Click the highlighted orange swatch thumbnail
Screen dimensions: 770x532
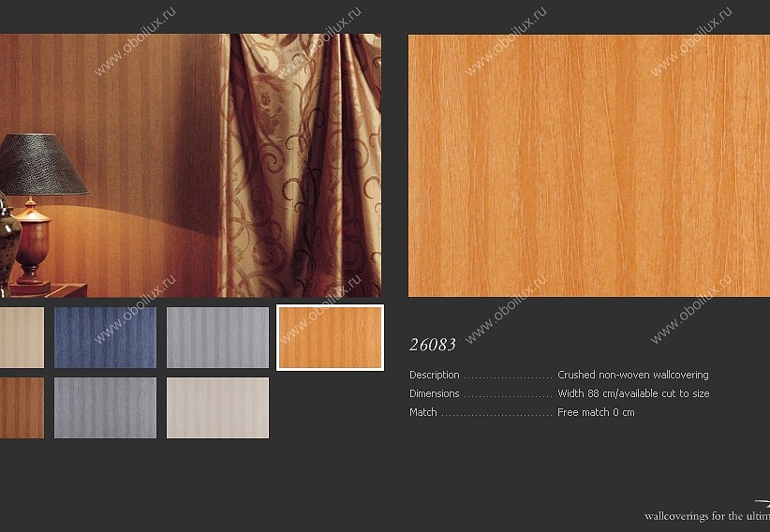[330, 337]
